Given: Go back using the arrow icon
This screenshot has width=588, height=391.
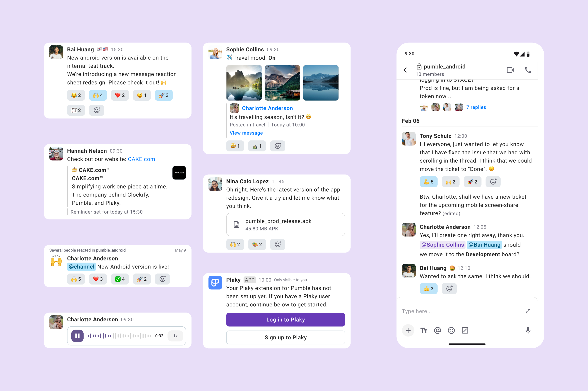Looking at the screenshot, I should [406, 70].
